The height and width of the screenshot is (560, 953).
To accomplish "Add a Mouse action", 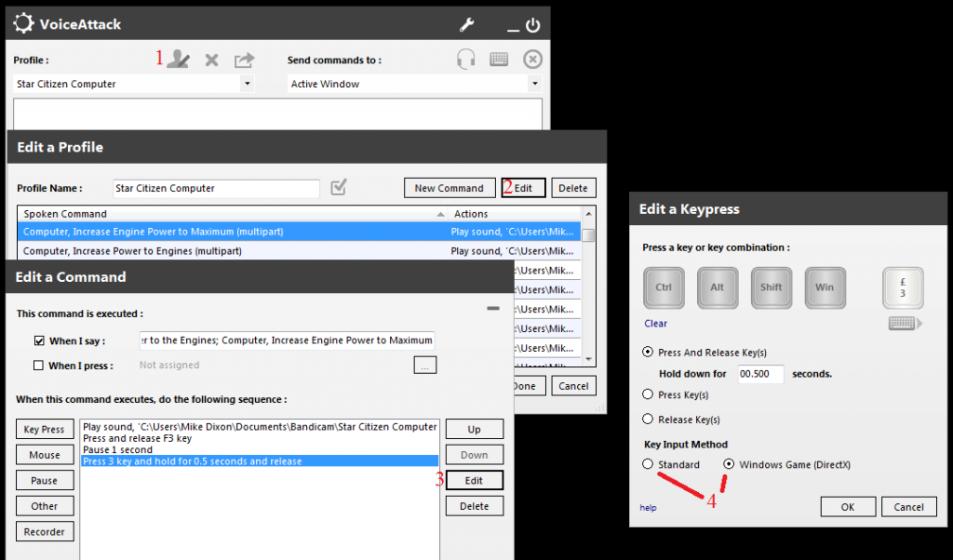I will click(x=45, y=455).
